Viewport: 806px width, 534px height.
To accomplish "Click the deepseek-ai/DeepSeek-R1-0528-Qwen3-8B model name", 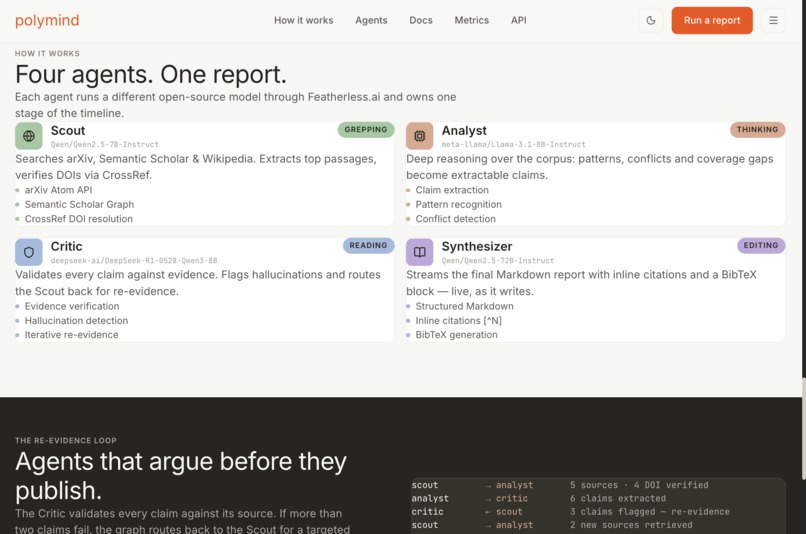I will tap(134, 261).
